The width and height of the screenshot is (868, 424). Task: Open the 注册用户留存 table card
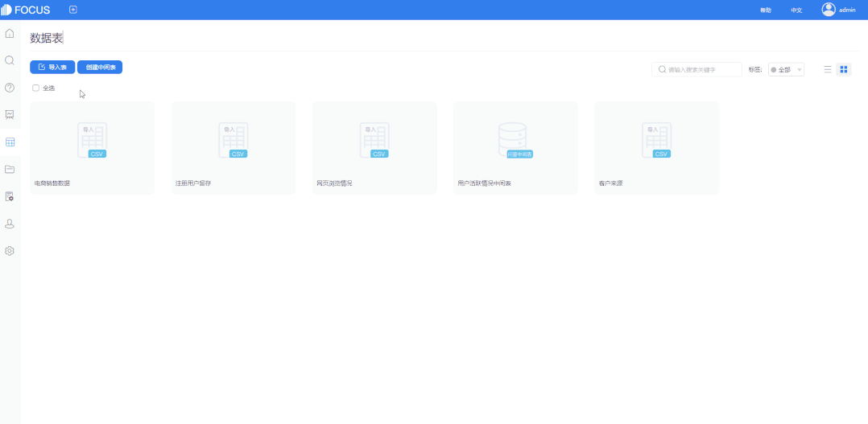234,148
